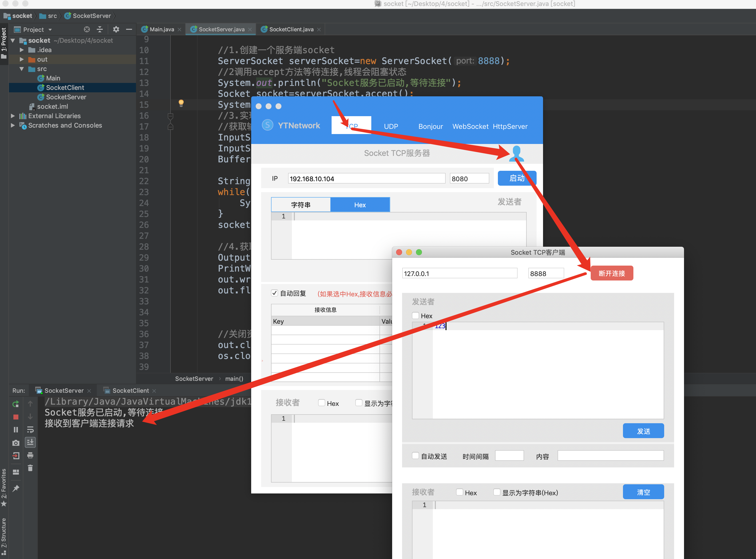
Task: Click the intention lightbulb in editor gutter
Action: tap(181, 103)
